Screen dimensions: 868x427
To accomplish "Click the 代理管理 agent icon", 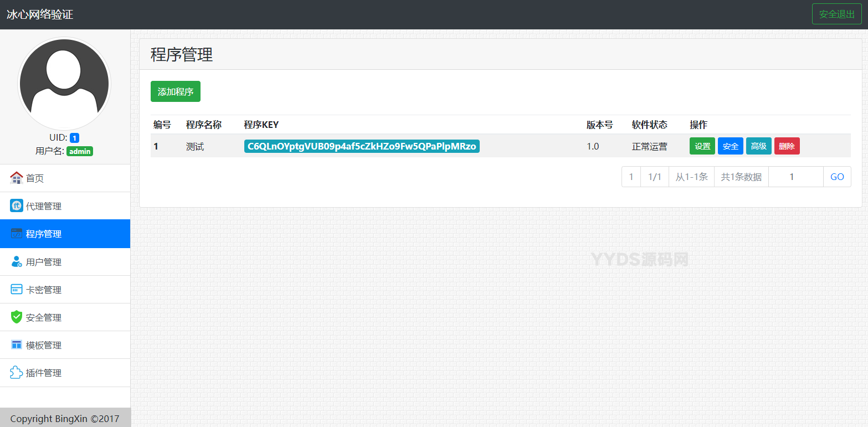I will coord(17,206).
